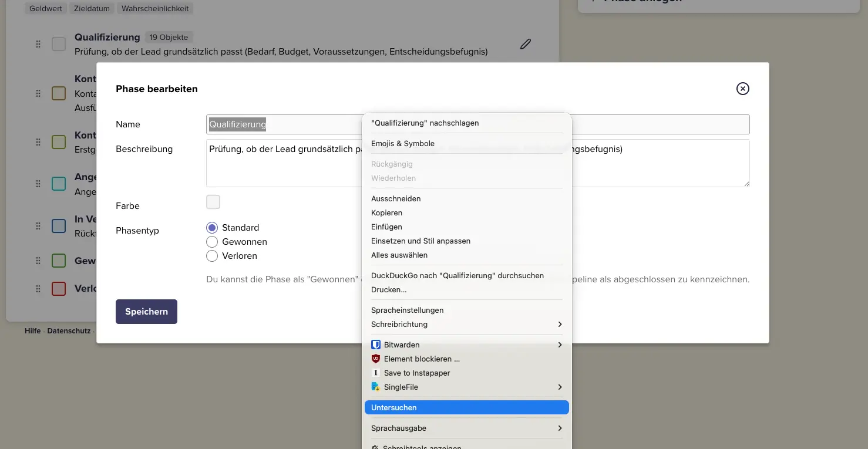Click the Bitwarden icon in context menu
This screenshot has height=449, width=868.
pyautogui.click(x=376, y=345)
